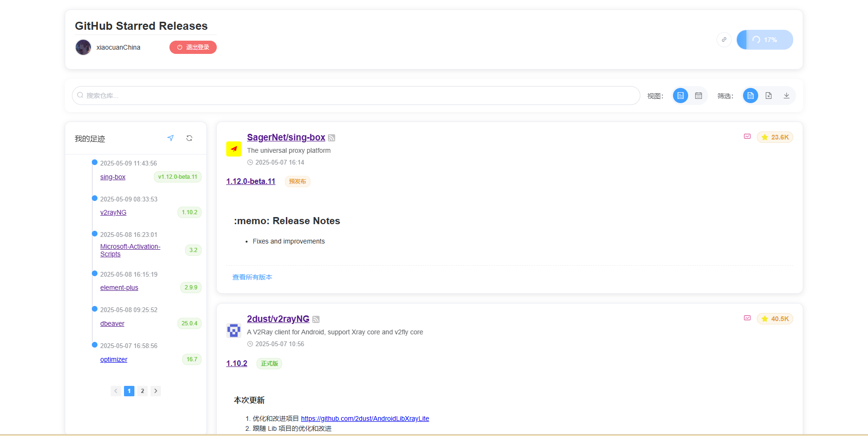Click the 17% progress indicator

pyautogui.click(x=765, y=40)
